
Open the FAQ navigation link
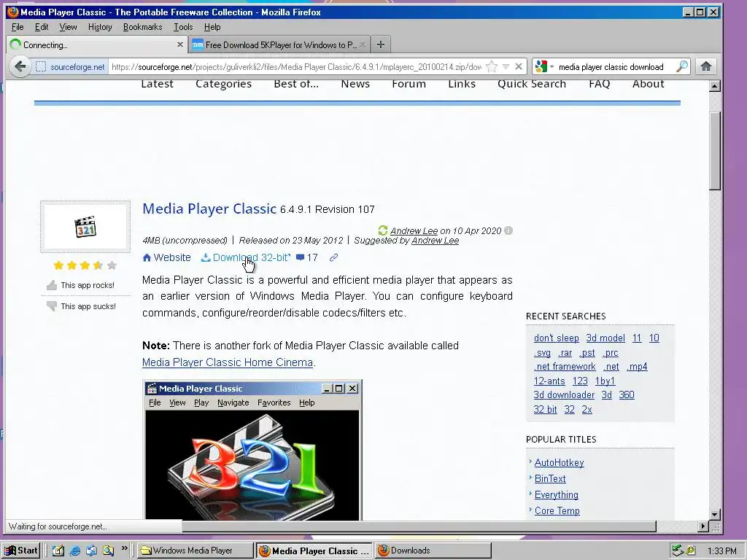pos(600,84)
